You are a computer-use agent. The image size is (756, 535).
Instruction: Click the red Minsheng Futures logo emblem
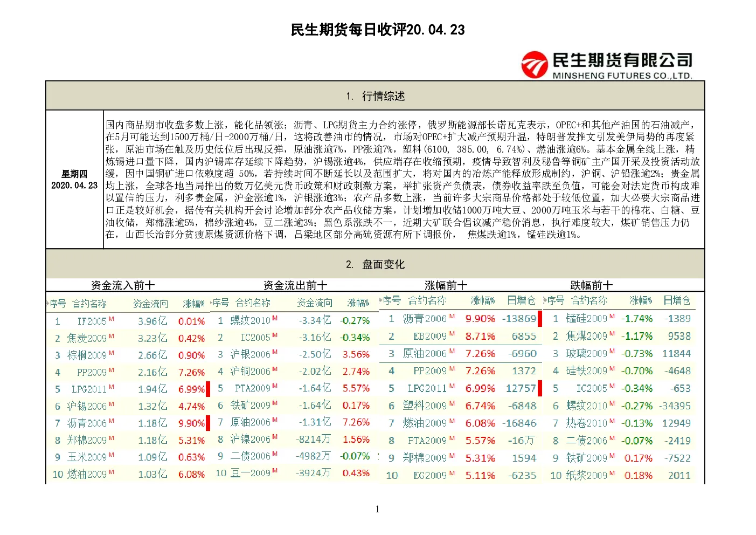535,64
